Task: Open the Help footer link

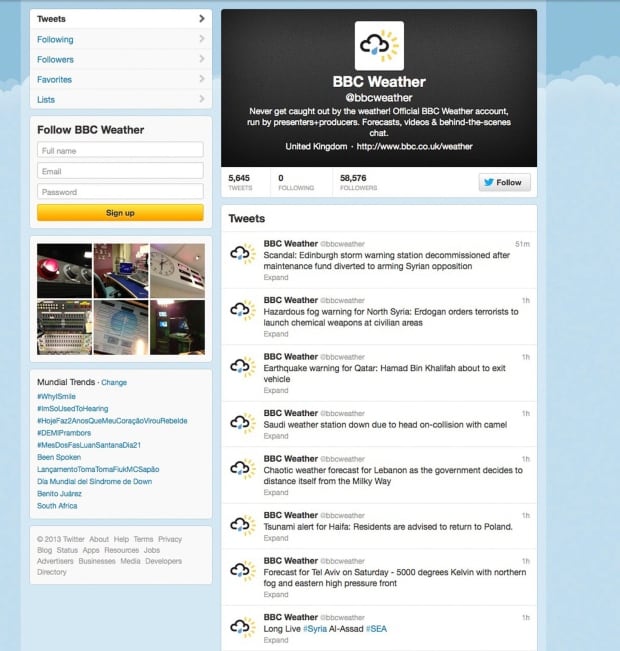Action: coord(121,539)
